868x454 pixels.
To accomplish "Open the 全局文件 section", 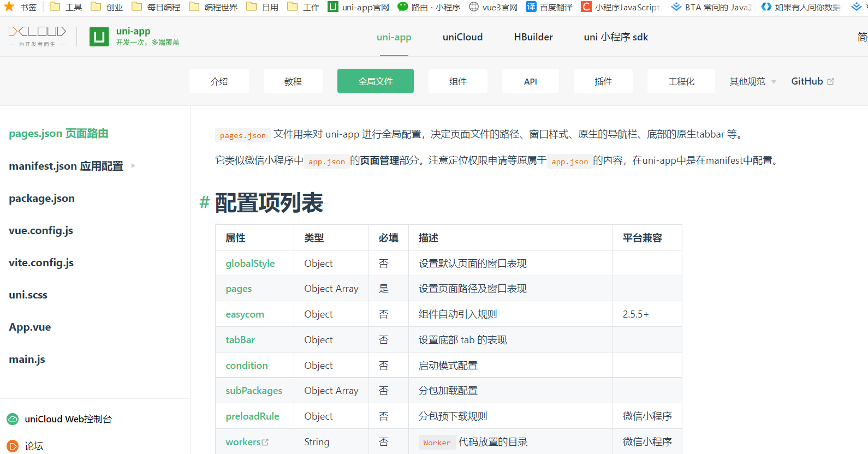I will coord(376,81).
